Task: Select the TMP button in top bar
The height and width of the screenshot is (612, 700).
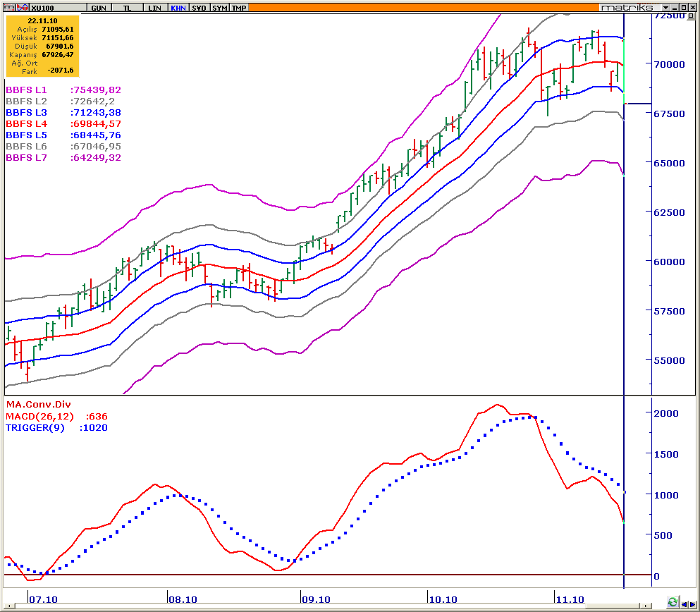Action: (x=240, y=7)
